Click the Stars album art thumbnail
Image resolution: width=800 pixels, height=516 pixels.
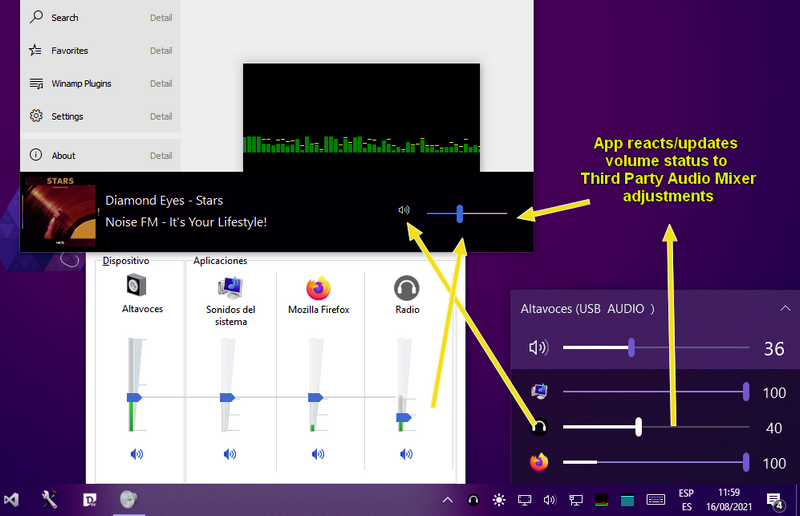click(x=60, y=212)
